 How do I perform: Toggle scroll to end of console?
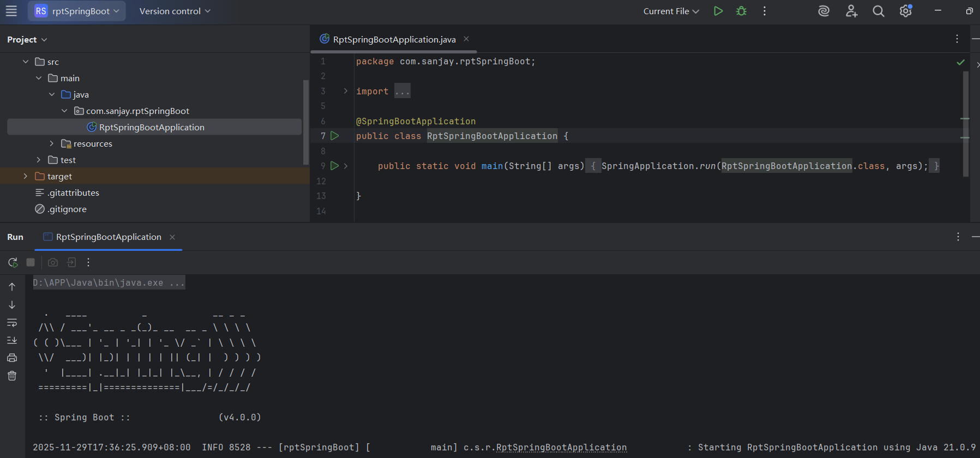12,340
